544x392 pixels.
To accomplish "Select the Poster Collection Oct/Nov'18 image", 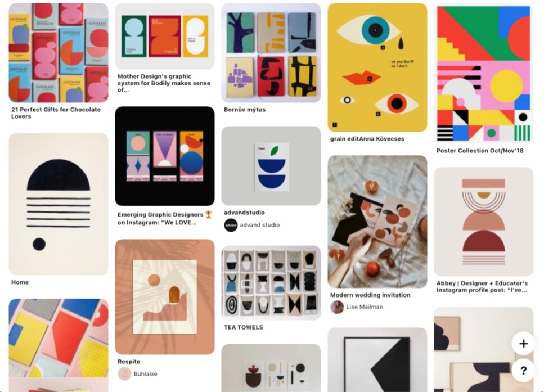I will [484, 74].
